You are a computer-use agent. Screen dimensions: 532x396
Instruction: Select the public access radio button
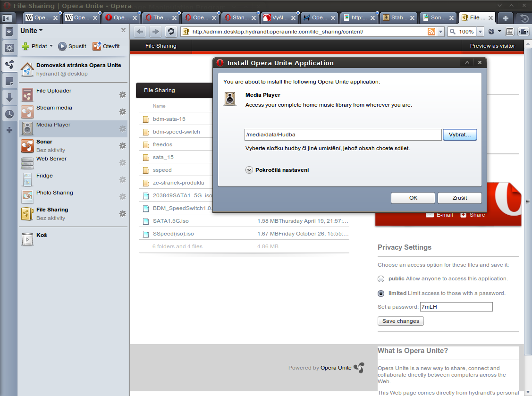(x=381, y=279)
